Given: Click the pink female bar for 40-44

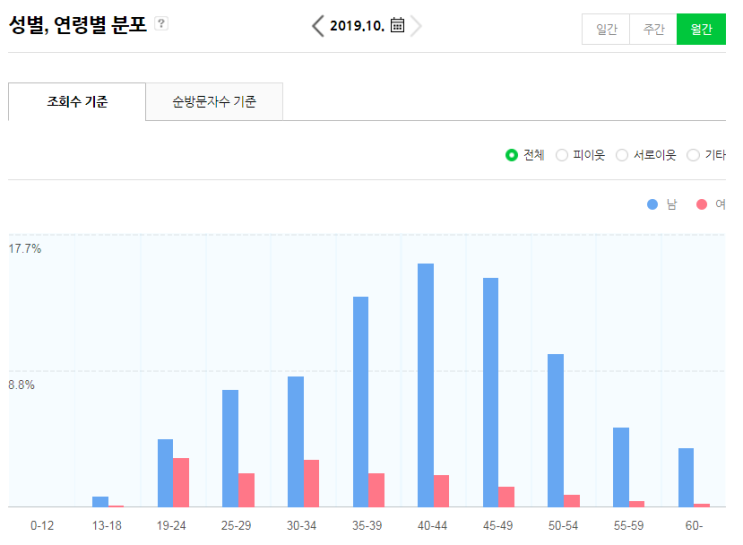Looking at the screenshot, I should click(441, 491).
